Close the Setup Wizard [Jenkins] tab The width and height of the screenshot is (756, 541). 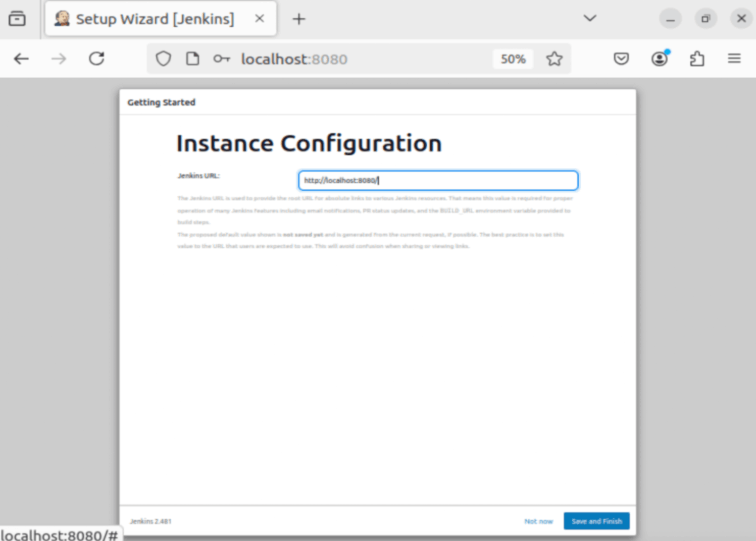point(260,19)
